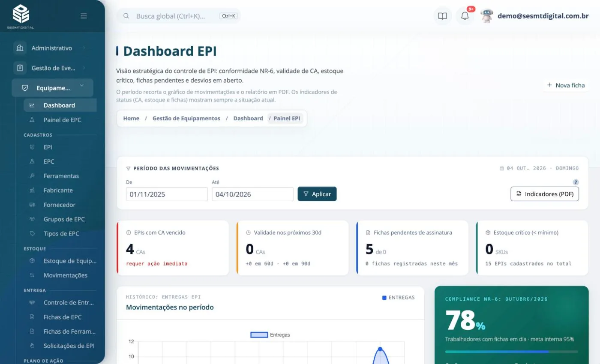Open the Dashboard sidebar item

point(60,105)
